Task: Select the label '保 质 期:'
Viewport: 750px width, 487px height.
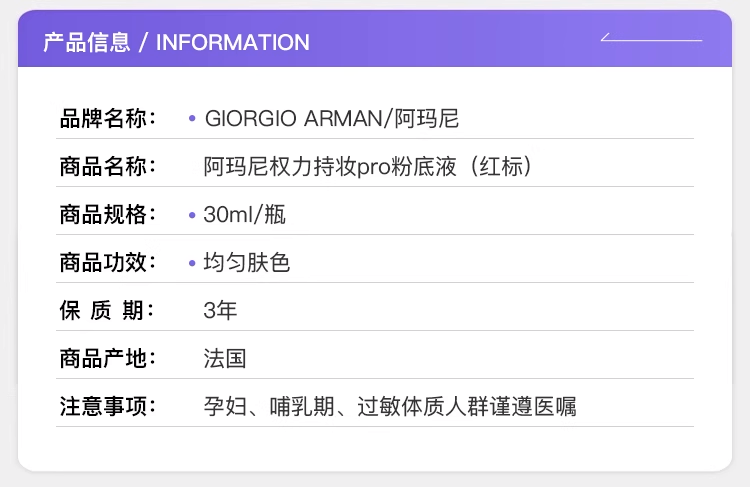Action: coord(107,310)
